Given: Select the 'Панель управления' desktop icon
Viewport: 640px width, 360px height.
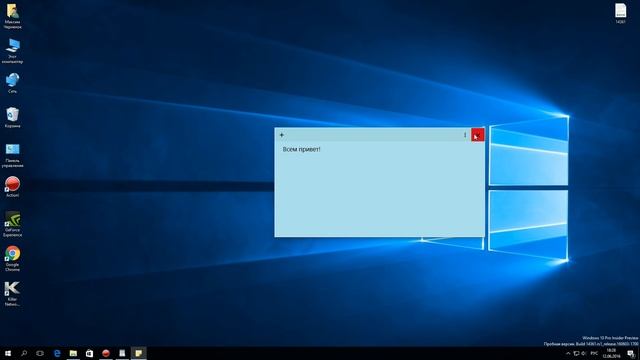Looking at the screenshot, I should click(13, 156).
